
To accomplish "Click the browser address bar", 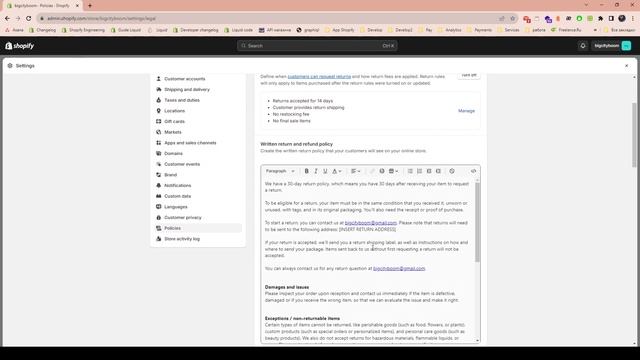I will click(269, 18).
